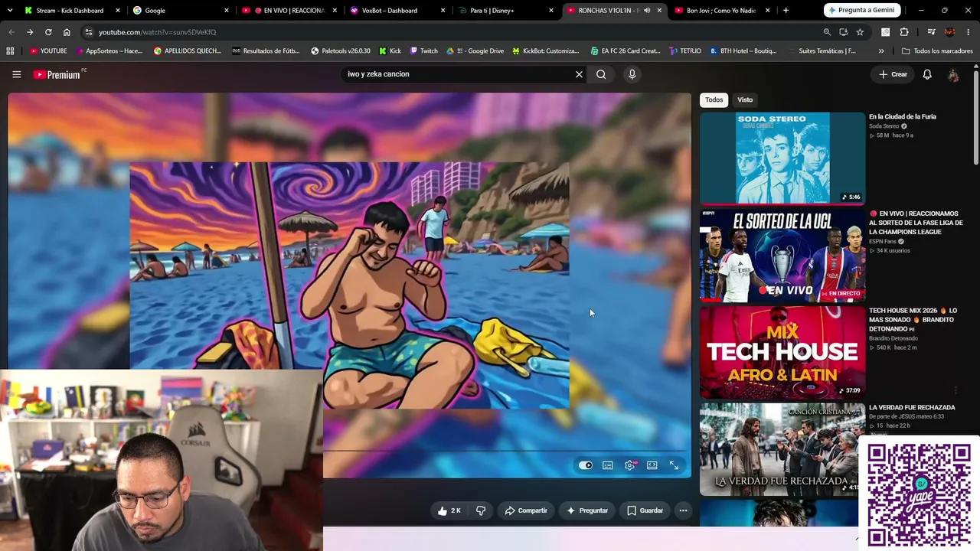Open the YOUTUBE bookmark
Screen dimensions: 980x551
tap(48, 51)
